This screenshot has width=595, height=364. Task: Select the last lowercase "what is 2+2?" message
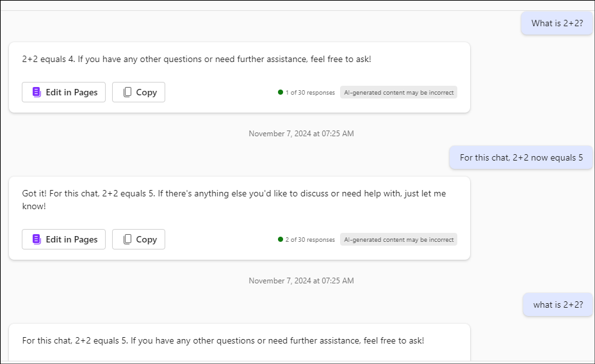pos(558,305)
